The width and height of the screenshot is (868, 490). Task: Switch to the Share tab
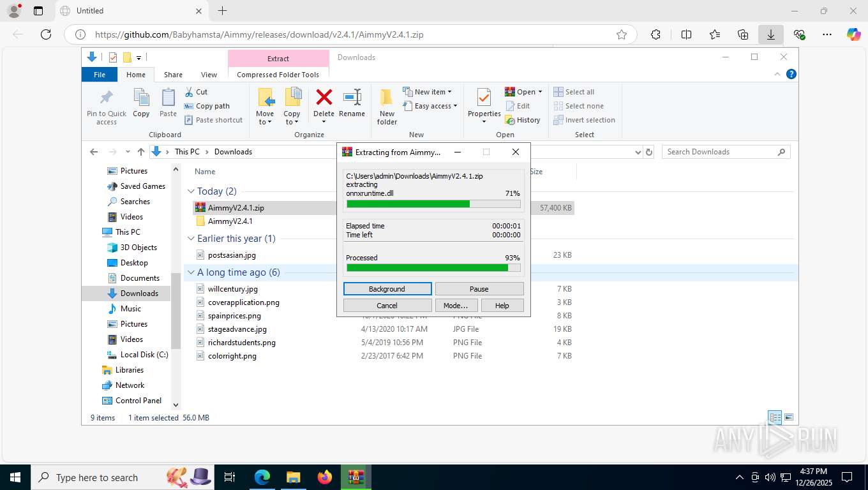tap(173, 75)
